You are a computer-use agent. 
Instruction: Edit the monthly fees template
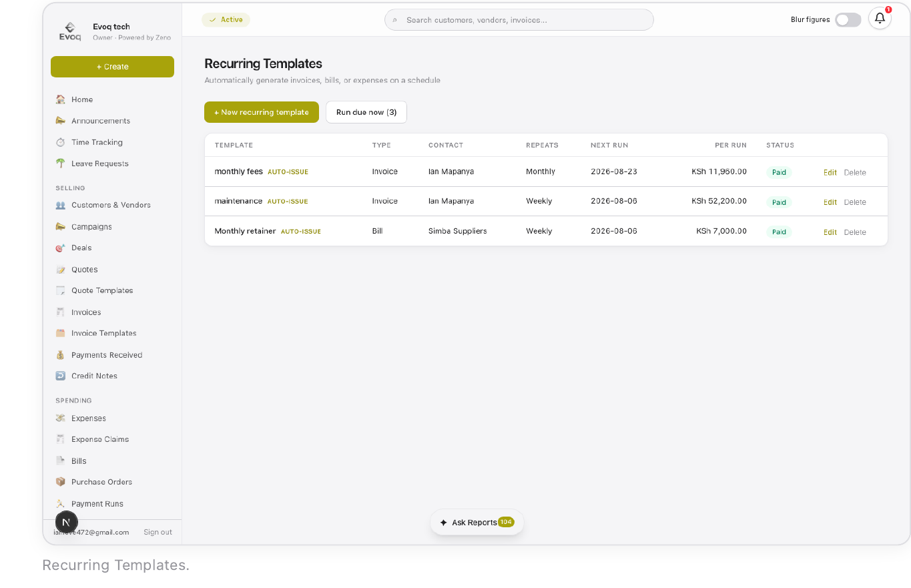point(830,173)
